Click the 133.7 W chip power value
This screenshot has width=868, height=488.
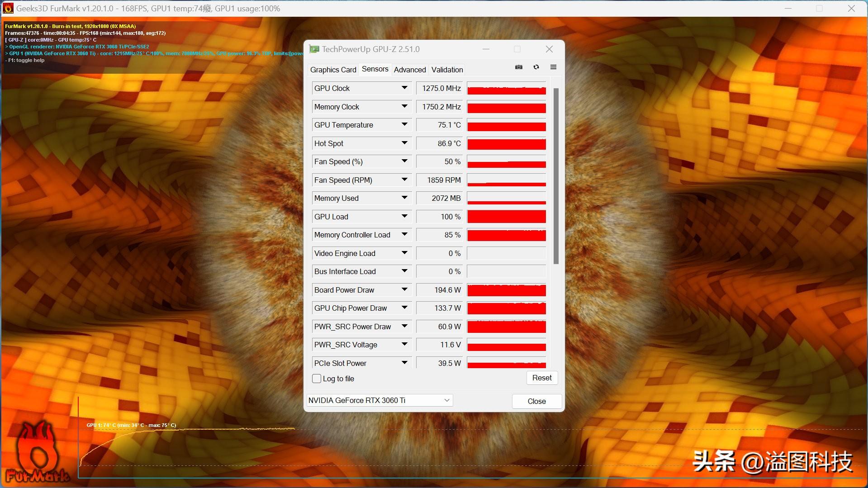pyautogui.click(x=439, y=308)
